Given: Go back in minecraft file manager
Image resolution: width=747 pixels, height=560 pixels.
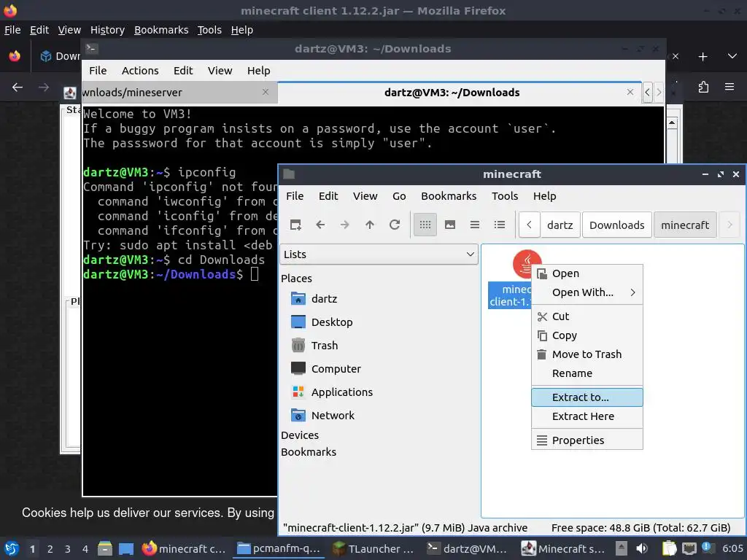Looking at the screenshot, I should point(320,225).
